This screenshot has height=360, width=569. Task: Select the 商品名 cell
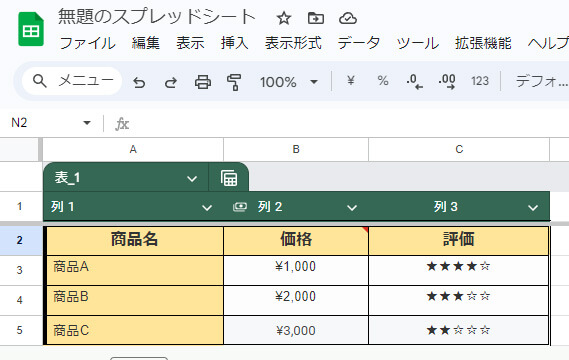tap(134, 241)
